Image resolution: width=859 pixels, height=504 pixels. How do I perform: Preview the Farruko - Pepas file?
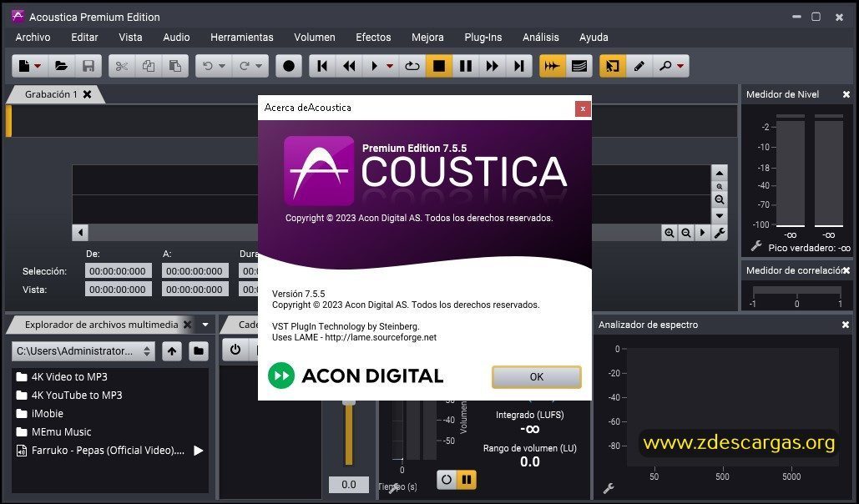click(x=199, y=451)
